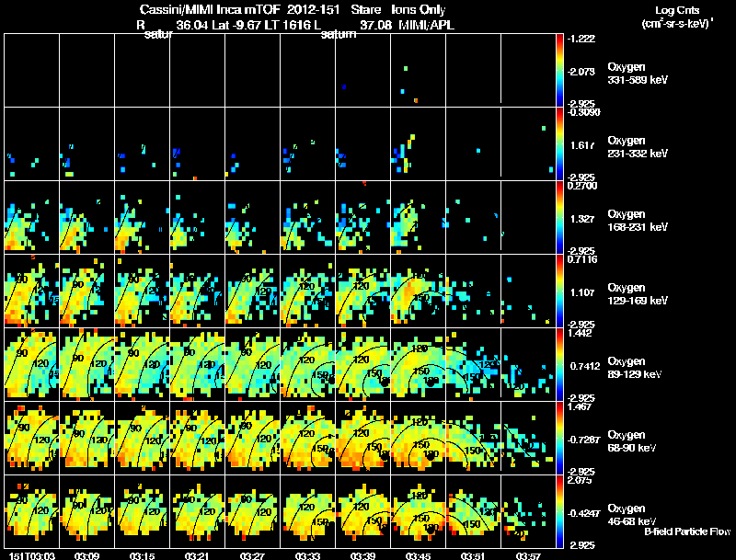Image resolution: width=736 pixels, height=560 pixels.
Task: Select the 'MIMI/APL' label in header
Action: (426, 25)
